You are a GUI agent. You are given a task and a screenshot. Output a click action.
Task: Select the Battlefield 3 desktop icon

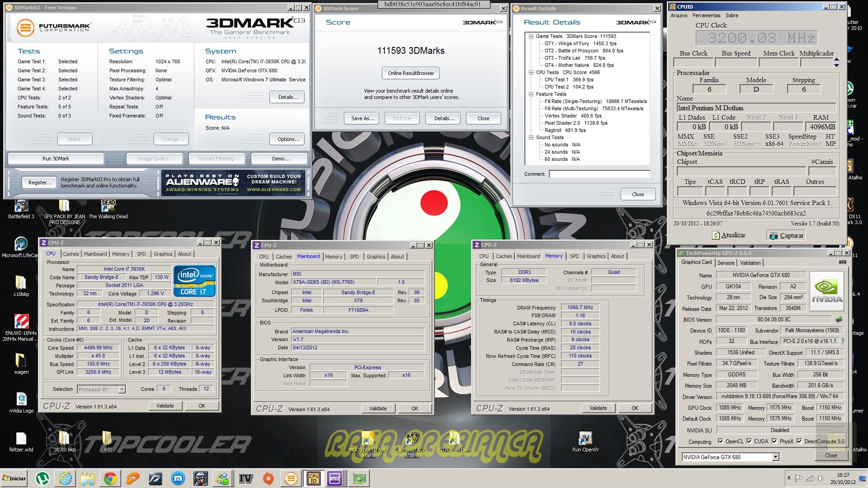coord(21,209)
